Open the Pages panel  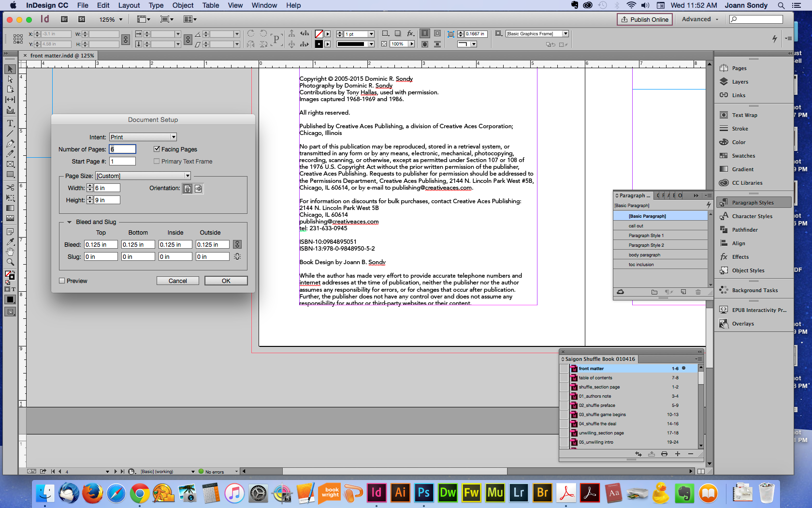(x=739, y=68)
